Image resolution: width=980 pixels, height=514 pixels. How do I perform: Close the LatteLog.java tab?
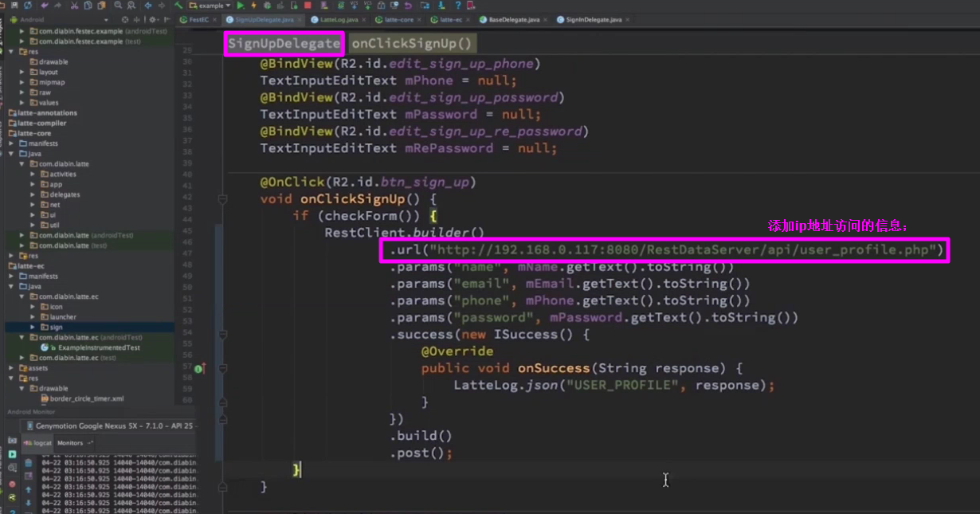364,19
